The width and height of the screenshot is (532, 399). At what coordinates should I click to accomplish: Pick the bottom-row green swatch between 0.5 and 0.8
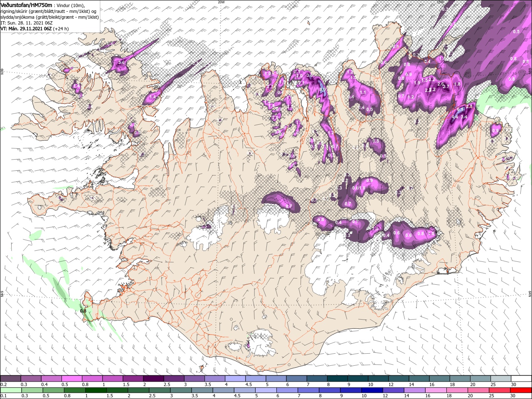[53, 390]
